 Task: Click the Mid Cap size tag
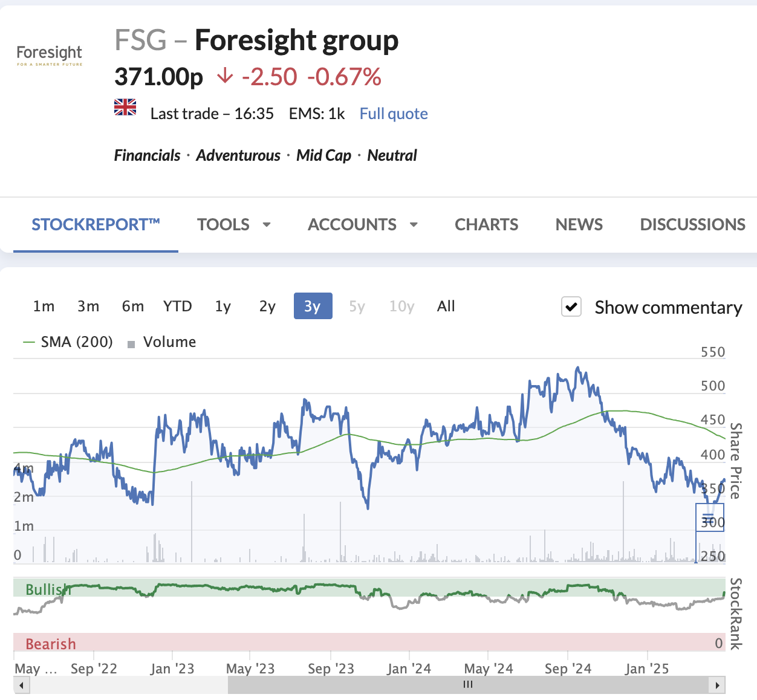click(323, 155)
